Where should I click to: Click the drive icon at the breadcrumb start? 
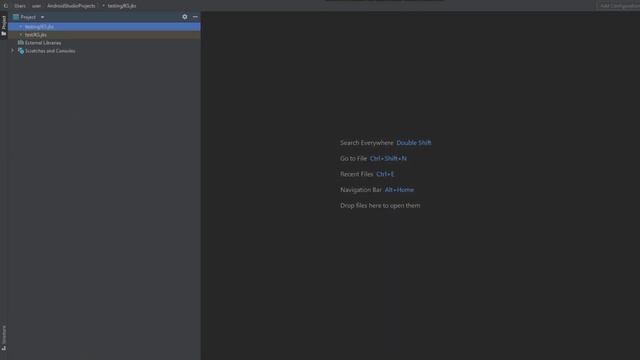tap(6, 6)
